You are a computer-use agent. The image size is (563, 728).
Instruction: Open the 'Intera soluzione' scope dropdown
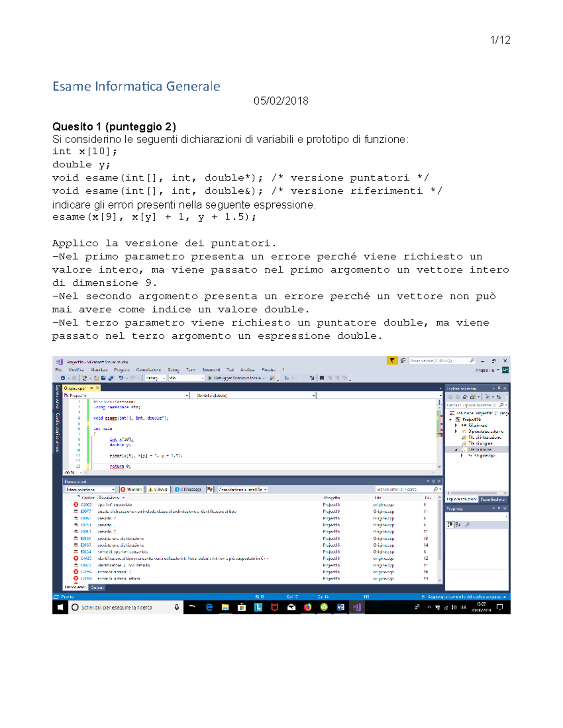point(90,489)
